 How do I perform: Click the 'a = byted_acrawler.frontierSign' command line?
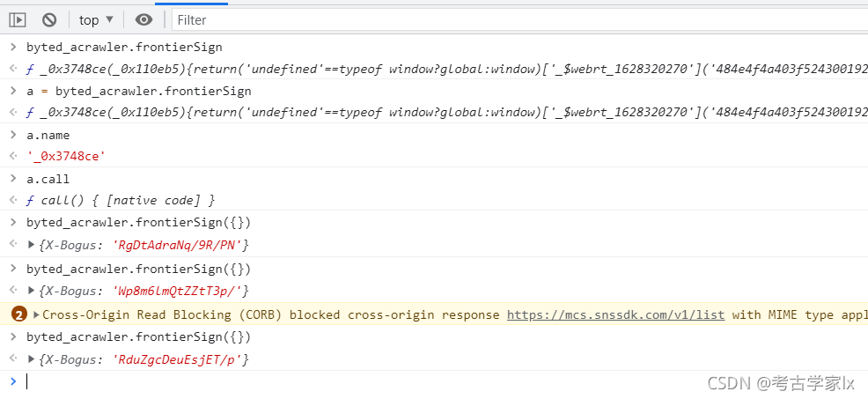pos(139,91)
